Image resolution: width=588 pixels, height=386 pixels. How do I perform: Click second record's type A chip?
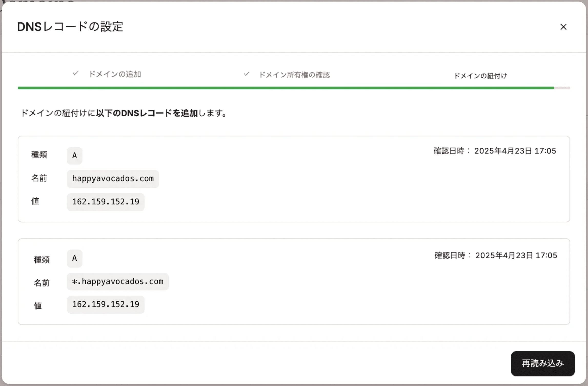click(75, 258)
